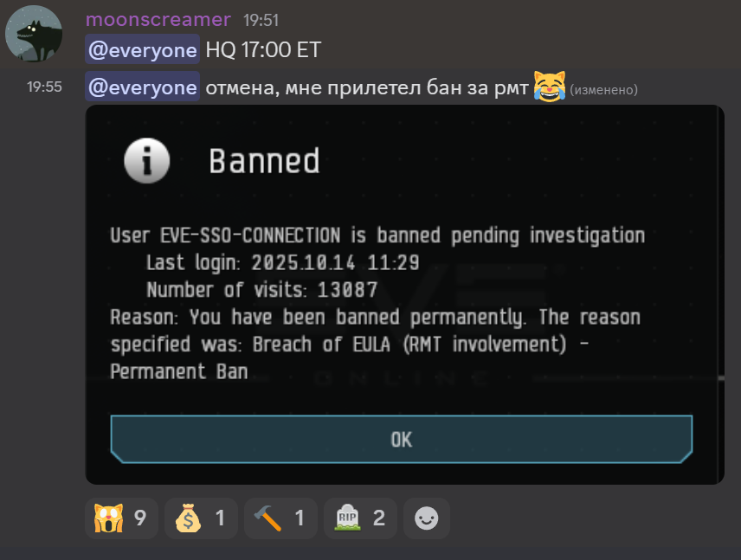Click the 19:55 message timestamp
The height and width of the screenshot is (560, 741).
pyautogui.click(x=44, y=87)
